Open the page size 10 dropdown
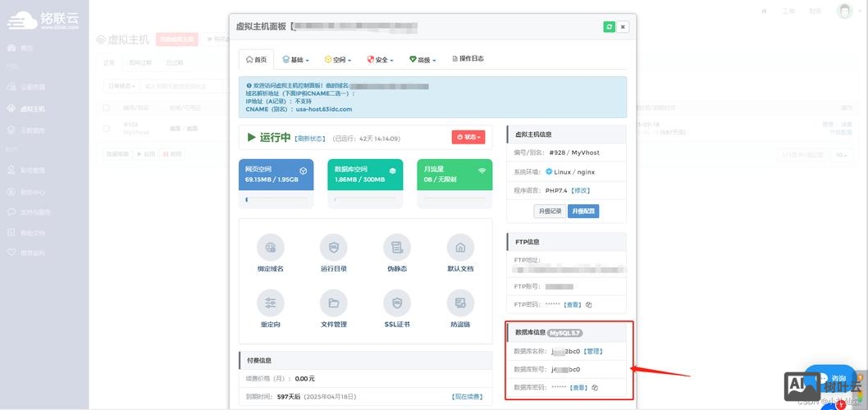Viewport: 868px width, 410px height. [842, 156]
